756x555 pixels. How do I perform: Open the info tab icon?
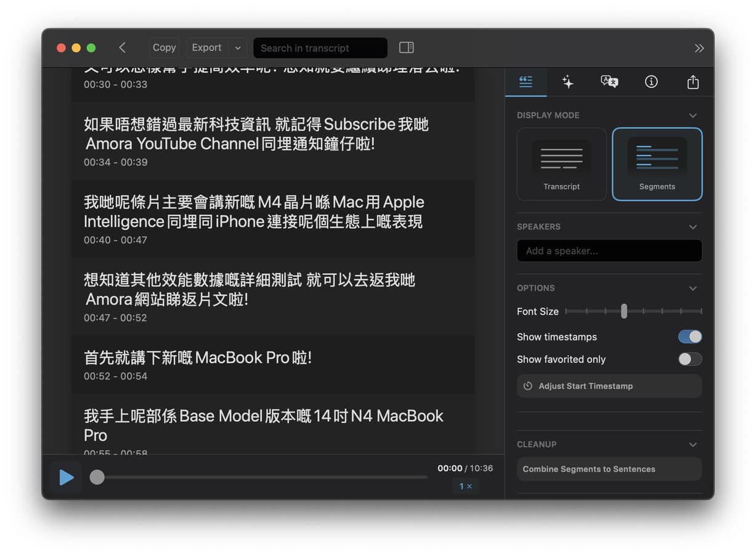click(651, 82)
